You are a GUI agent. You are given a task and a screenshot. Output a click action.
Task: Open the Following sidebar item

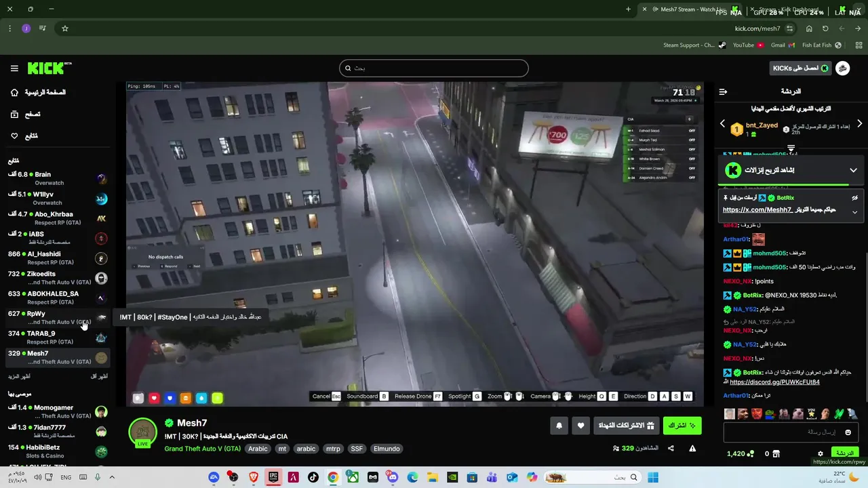tap(24, 136)
